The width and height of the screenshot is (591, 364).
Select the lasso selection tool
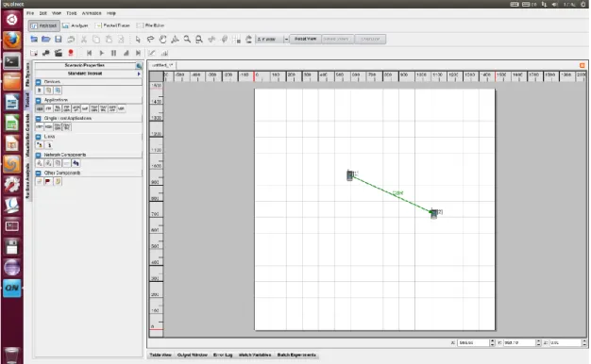click(x=150, y=40)
